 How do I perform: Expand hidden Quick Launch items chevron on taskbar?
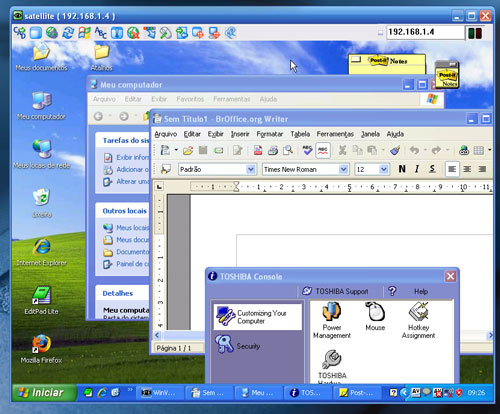point(130,389)
